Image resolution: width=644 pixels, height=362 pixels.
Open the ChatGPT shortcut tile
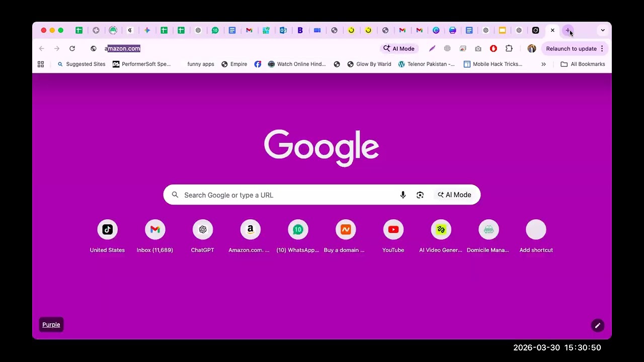pos(203,236)
